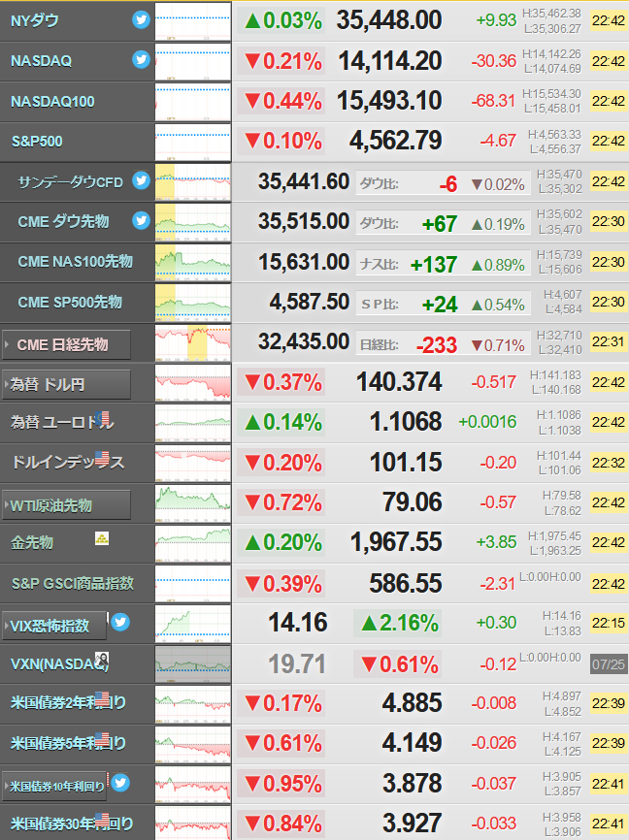
Task: Click S&P GSCI value 586.55
Action: pyautogui.click(x=406, y=583)
